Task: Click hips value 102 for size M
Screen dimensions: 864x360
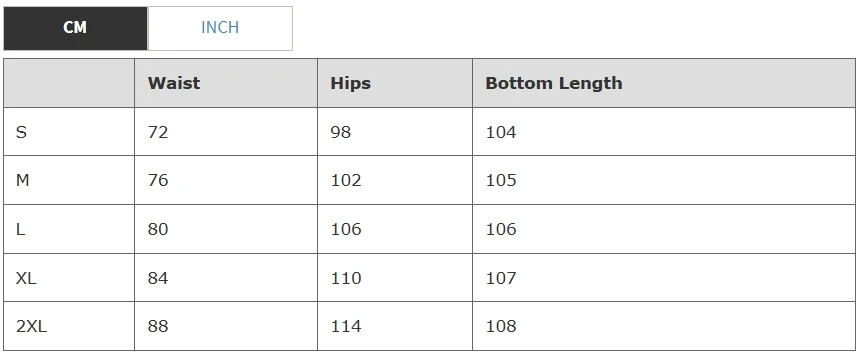Action: click(x=346, y=181)
